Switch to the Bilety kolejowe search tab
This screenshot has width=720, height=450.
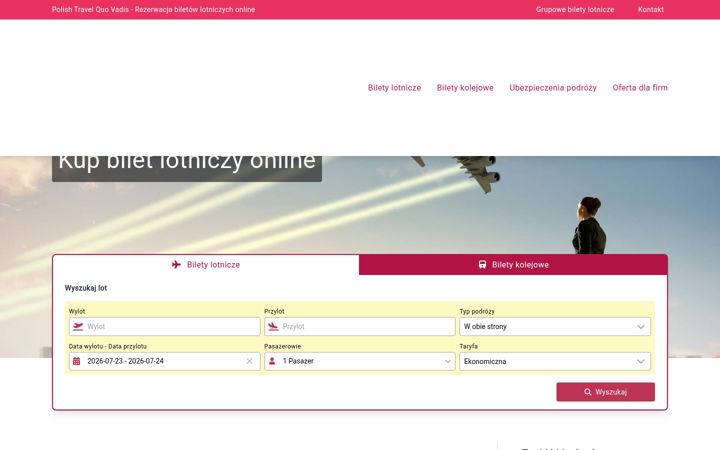click(513, 265)
